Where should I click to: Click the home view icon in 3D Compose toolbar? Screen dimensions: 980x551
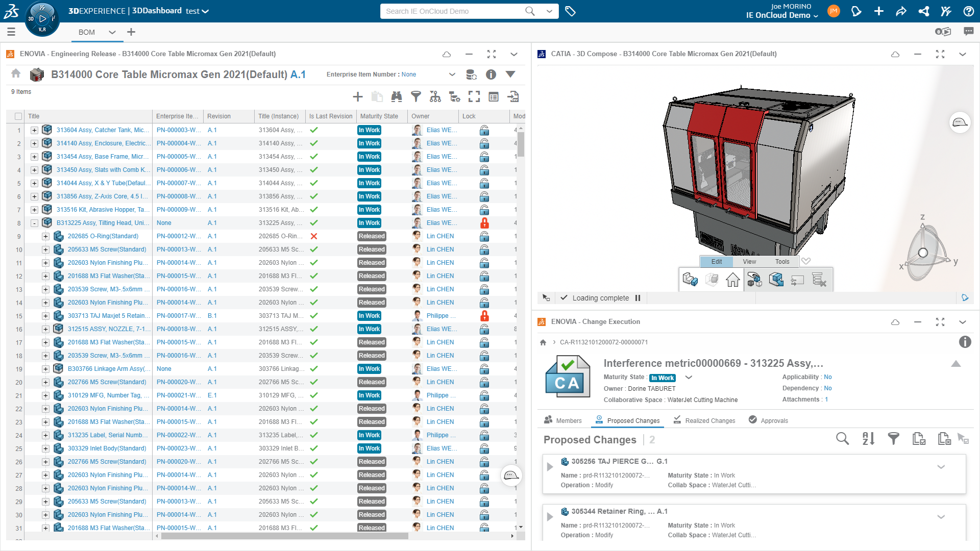click(x=733, y=280)
